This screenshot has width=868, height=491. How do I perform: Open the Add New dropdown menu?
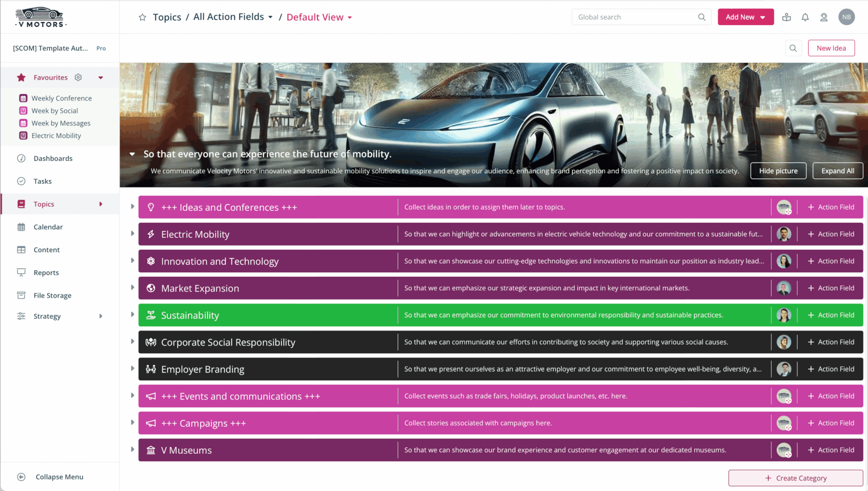746,17
